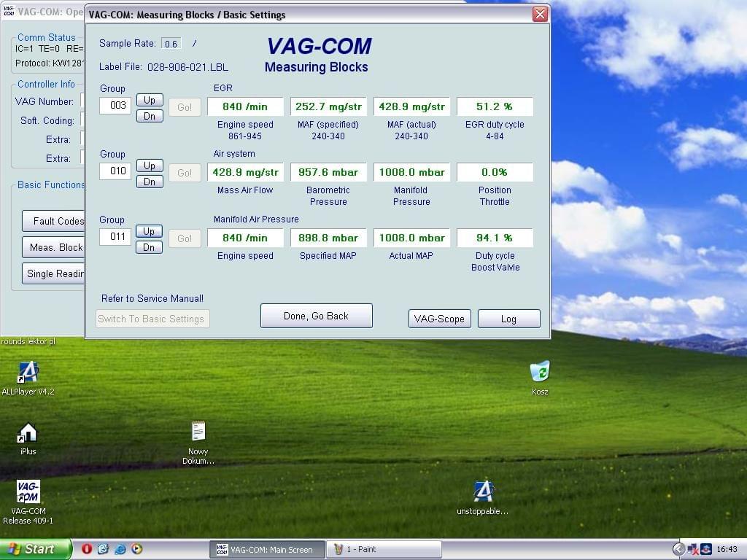Focus the Group 010 number field
747x560 pixels.
pyautogui.click(x=115, y=171)
